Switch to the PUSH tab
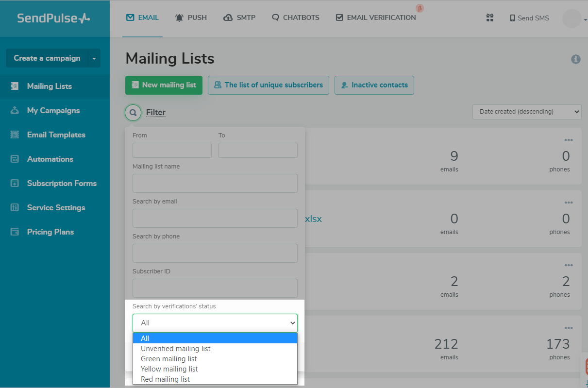 [191, 18]
